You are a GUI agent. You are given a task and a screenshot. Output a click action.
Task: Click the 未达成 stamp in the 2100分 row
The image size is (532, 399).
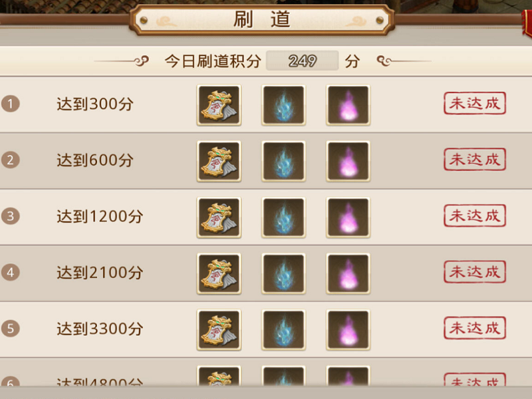pos(475,272)
